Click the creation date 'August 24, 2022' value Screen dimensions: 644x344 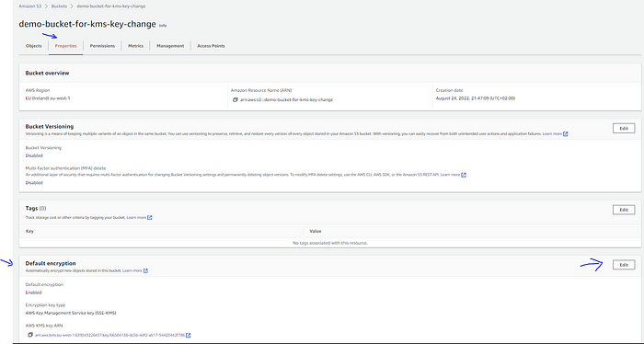476,98
